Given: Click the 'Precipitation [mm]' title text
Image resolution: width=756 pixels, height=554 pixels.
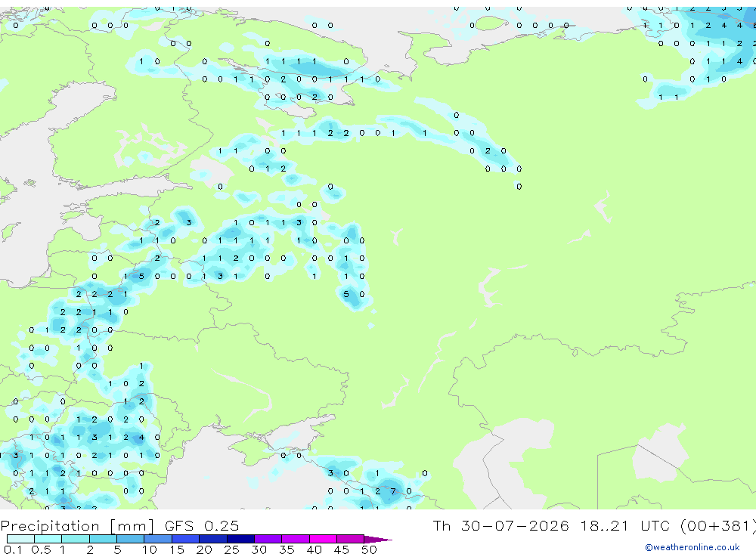Looking at the screenshot, I should coord(77,526).
